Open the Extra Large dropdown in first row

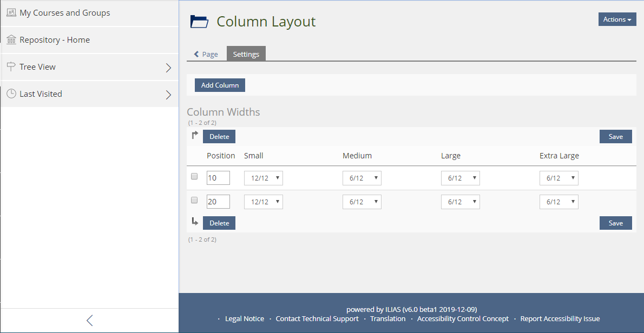558,178
